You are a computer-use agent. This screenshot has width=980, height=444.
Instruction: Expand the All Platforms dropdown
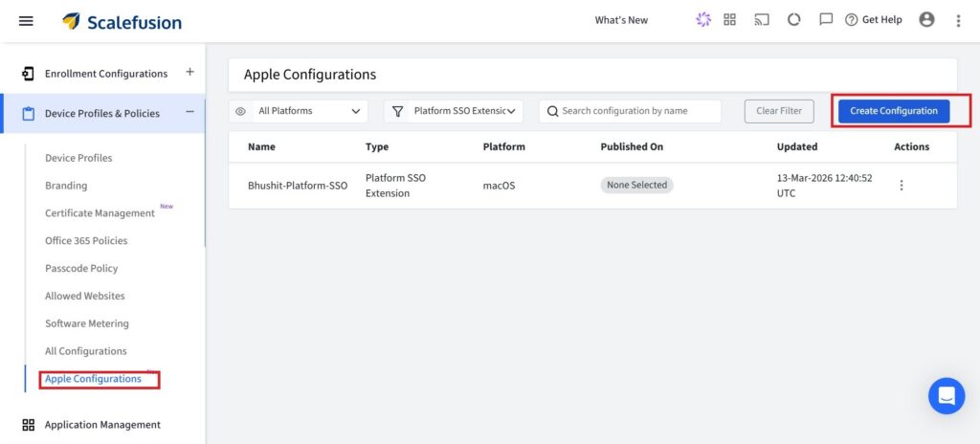298,111
